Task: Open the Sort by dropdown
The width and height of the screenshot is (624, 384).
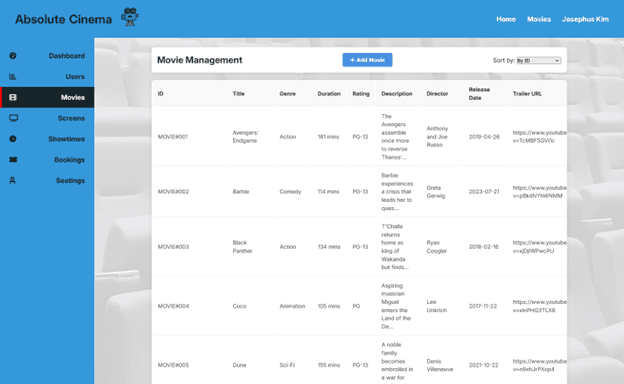Action: (538, 60)
